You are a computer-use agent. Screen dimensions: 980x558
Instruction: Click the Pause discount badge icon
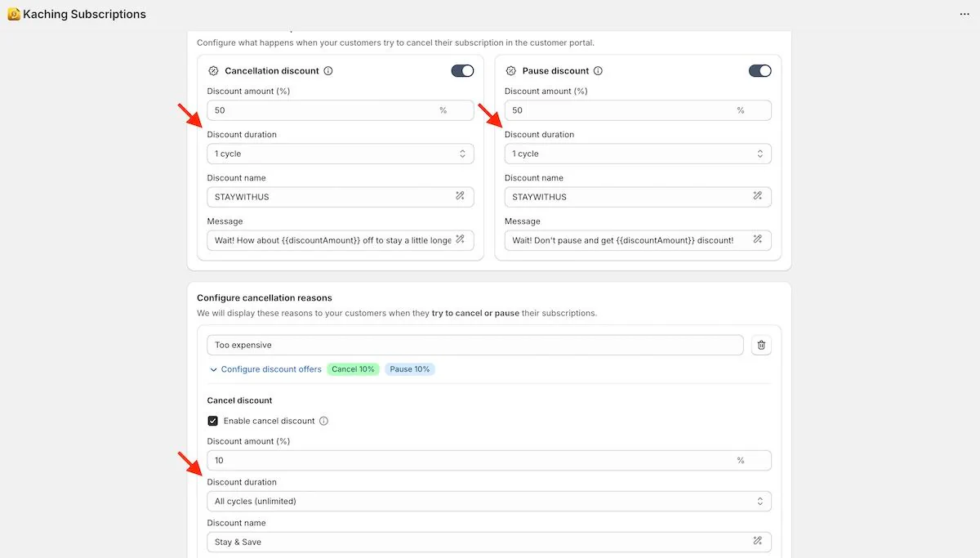pos(511,71)
